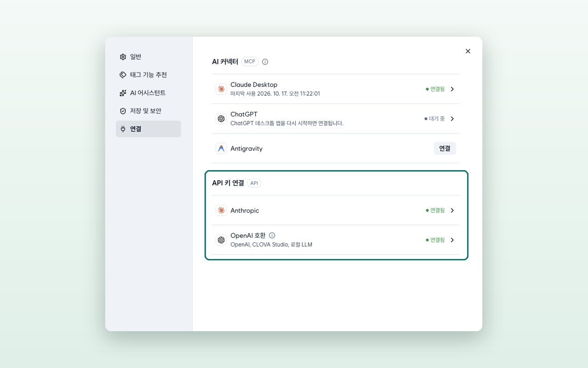The image size is (588, 368).
Task: Click the ChatGPT connector icon
Action: coord(221,119)
